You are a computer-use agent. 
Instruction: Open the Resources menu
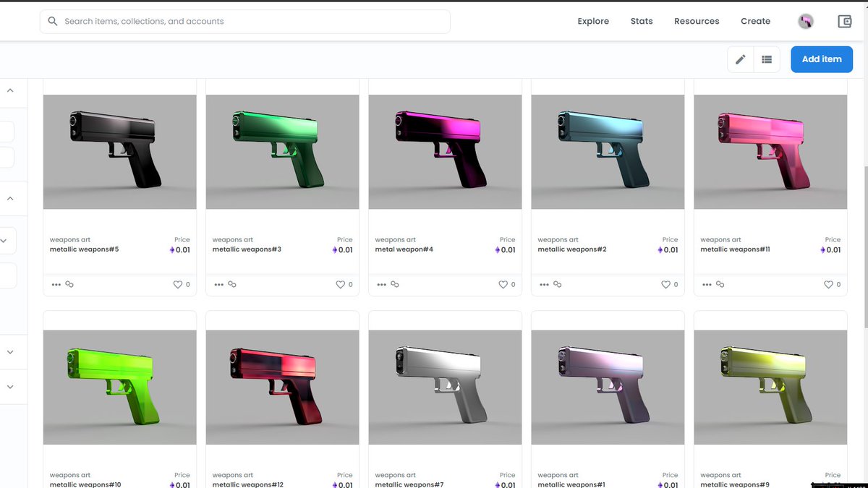pyautogui.click(x=697, y=22)
